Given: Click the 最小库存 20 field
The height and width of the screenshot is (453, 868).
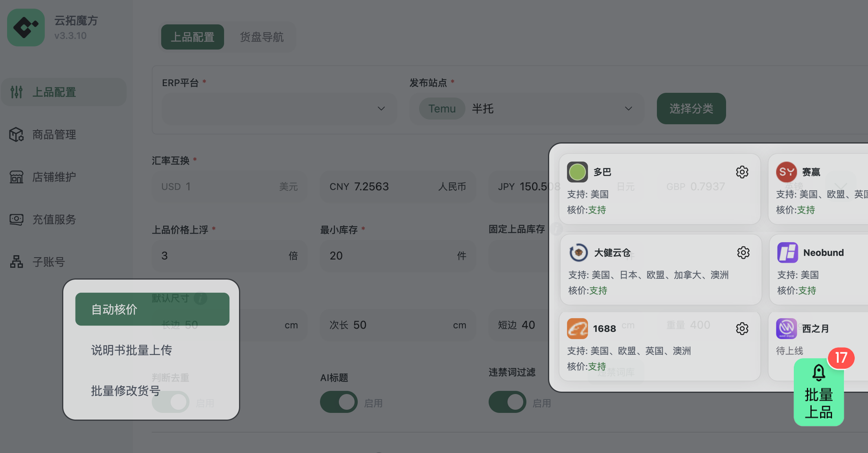Looking at the screenshot, I should pos(398,256).
